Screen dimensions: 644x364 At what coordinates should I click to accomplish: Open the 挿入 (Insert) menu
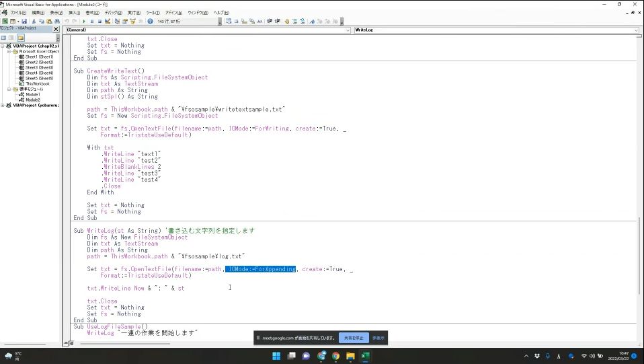pos(74,13)
